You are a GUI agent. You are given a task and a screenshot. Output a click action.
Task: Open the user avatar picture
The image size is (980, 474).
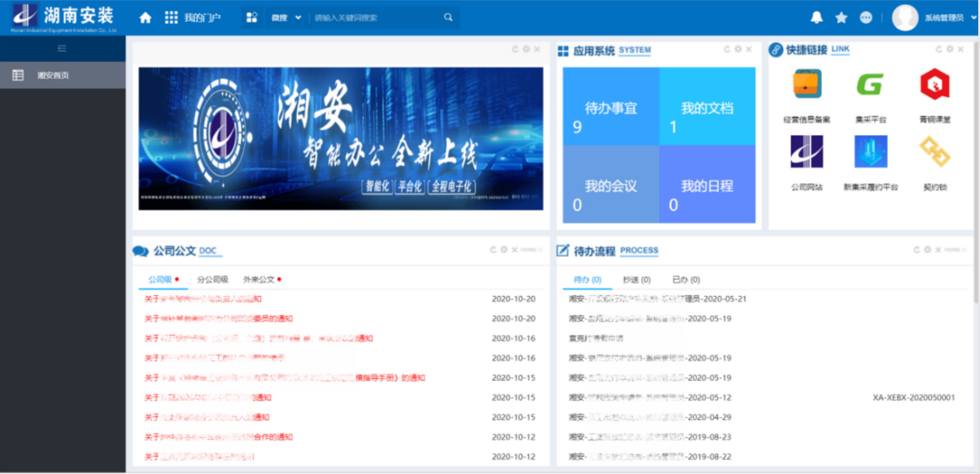905,18
